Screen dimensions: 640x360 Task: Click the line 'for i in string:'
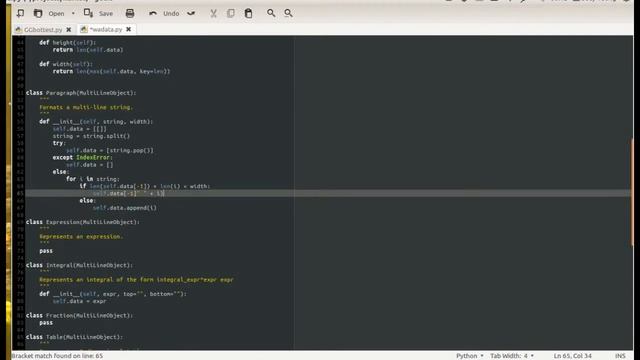[x=93, y=179]
